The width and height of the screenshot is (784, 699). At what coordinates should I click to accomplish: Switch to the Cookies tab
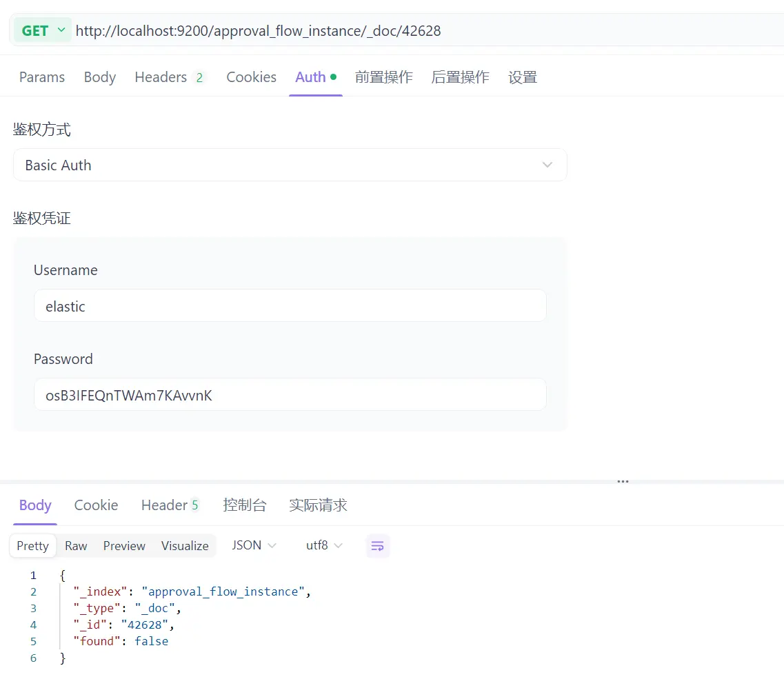[251, 77]
